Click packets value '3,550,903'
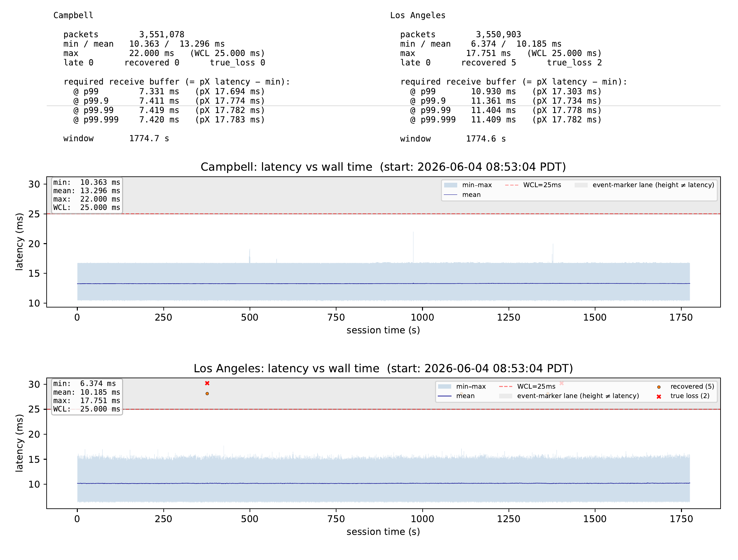Screen dimensions: 738x560 click(x=498, y=35)
